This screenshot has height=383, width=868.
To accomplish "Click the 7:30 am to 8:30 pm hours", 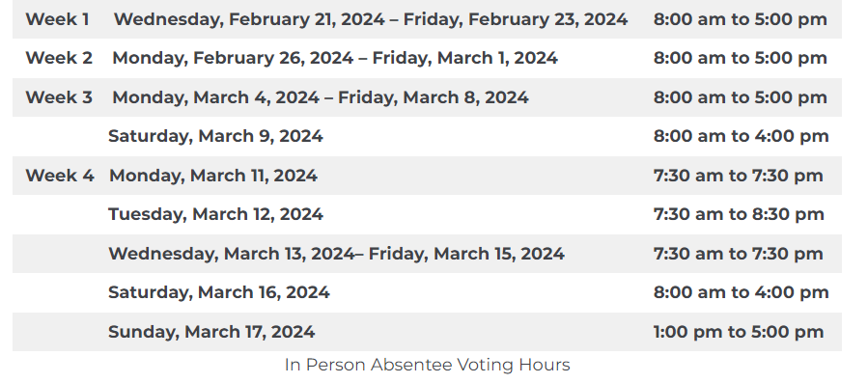I will coord(739,214).
